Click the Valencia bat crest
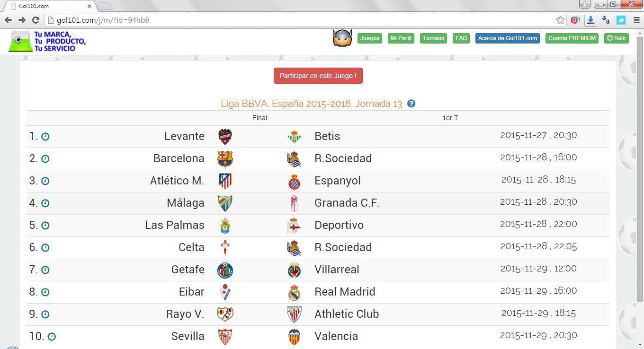 294,337
